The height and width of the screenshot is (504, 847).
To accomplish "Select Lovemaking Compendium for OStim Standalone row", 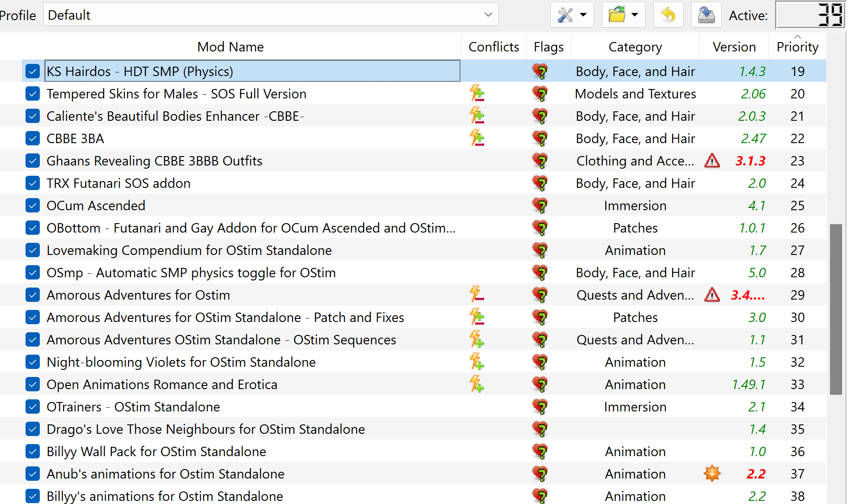I will point(413,250).
